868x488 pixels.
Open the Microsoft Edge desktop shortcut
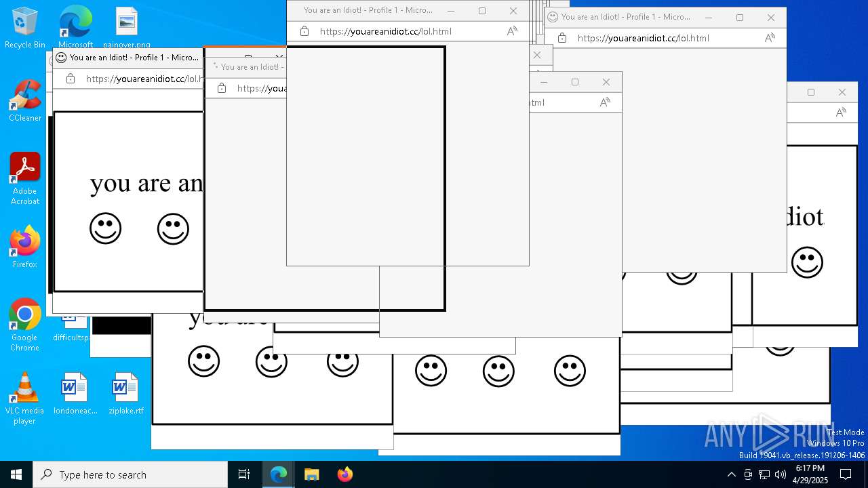pos(75,28)
